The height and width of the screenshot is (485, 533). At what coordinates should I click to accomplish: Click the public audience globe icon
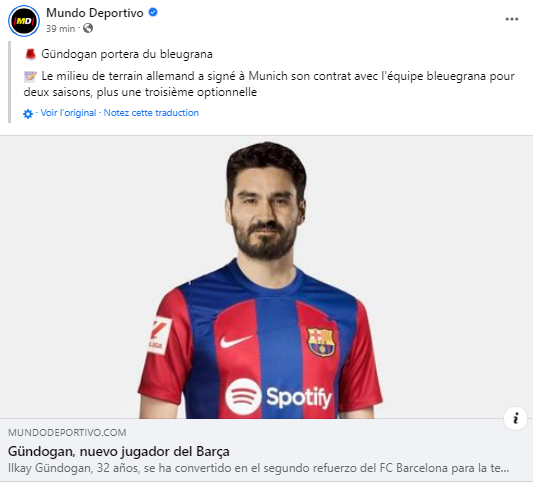[x=88, y=28]
